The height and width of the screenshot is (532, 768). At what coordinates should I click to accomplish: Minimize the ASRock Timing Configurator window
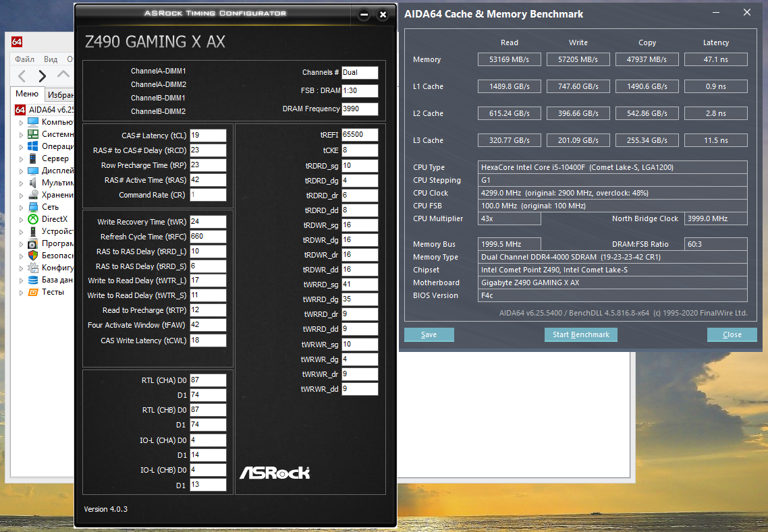[364, 15]
